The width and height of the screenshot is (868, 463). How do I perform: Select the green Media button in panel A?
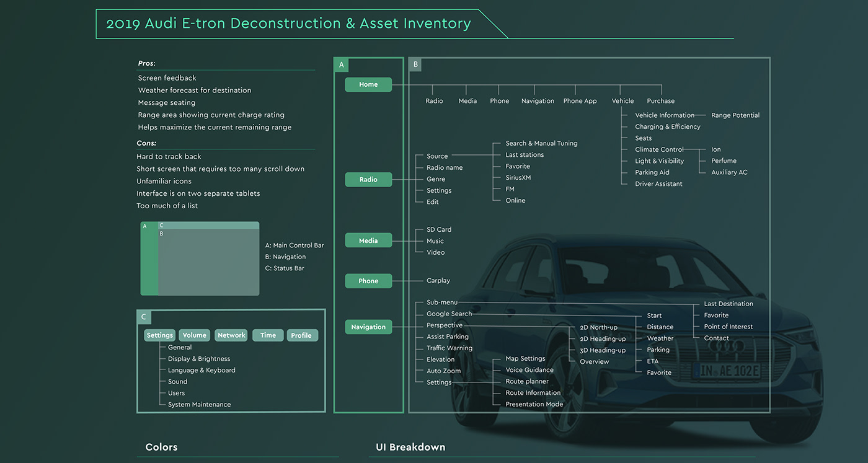click(368, 240)
